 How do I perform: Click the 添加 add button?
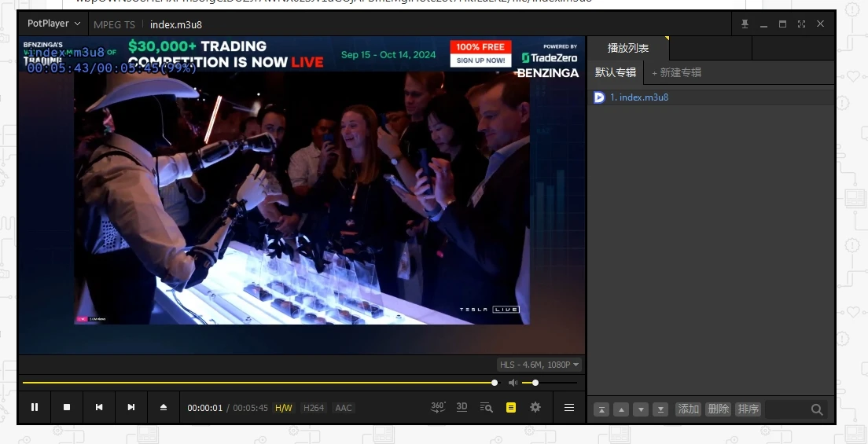tap(689, 409)
